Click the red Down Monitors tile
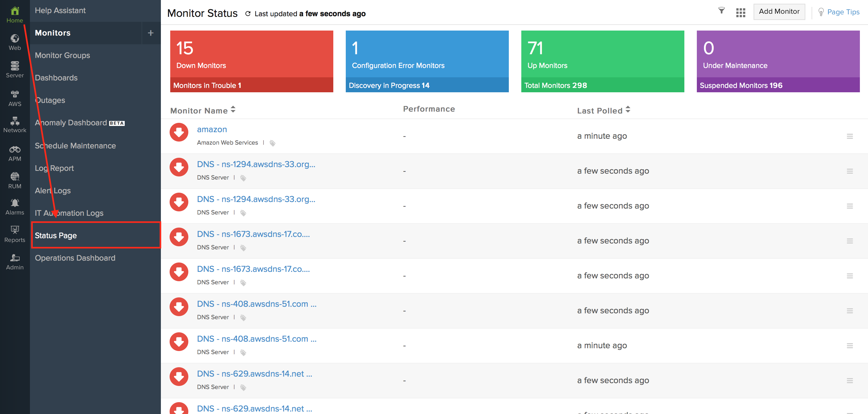868x414 pixels. [251, 54]
